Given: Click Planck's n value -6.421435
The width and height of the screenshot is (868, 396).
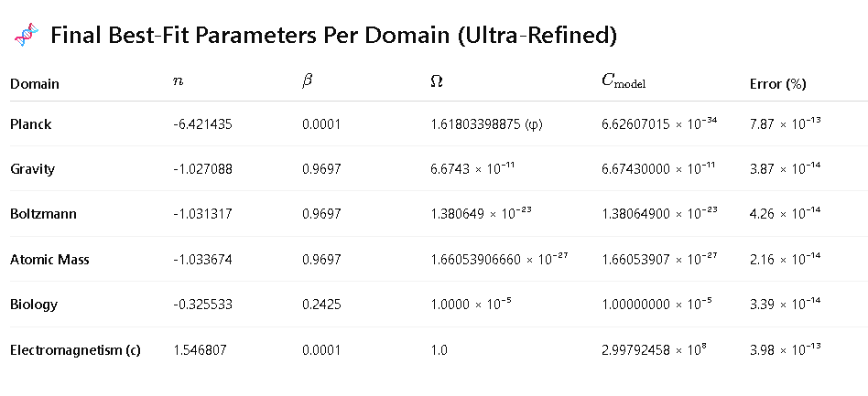Looking at the screenshot, I should click(202, 123).
